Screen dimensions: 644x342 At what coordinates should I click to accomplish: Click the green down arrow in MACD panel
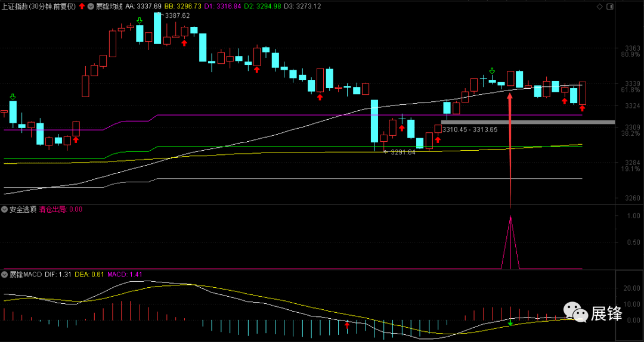[510, 323]
